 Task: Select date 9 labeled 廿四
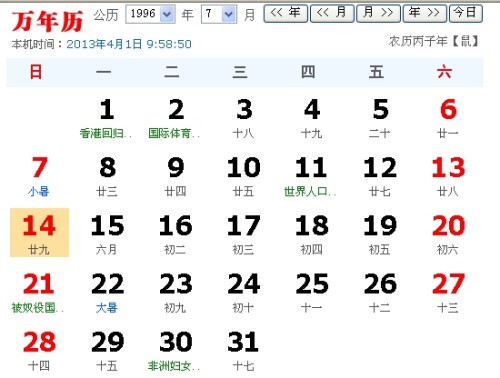click(x=175, y=177)
